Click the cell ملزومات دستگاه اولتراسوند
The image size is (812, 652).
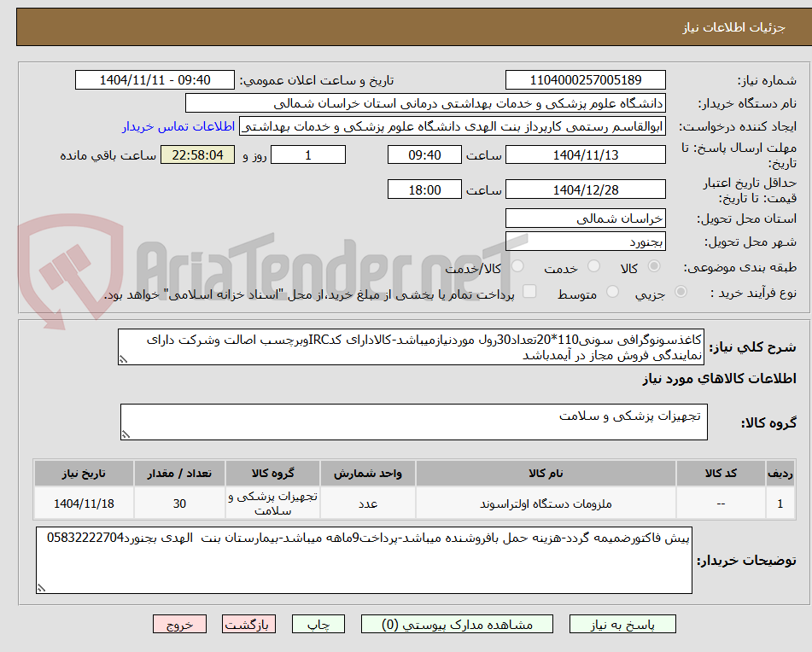coord(546,504)
